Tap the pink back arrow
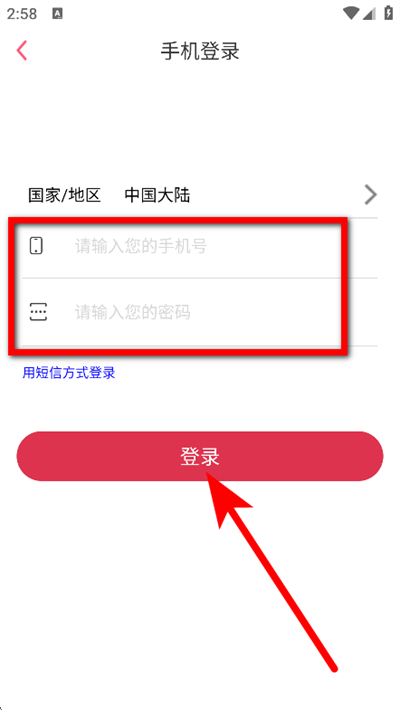 tap(22, 51)
